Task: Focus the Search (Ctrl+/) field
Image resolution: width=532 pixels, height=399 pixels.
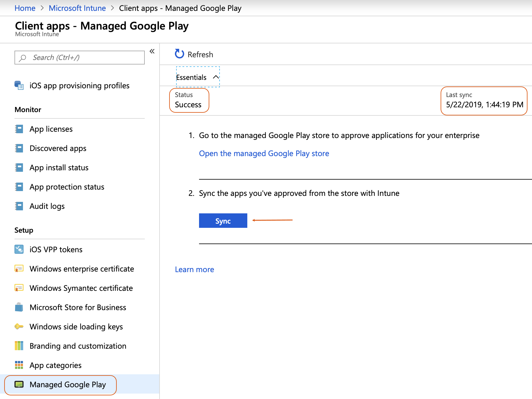Action: [x=80, y=58]
